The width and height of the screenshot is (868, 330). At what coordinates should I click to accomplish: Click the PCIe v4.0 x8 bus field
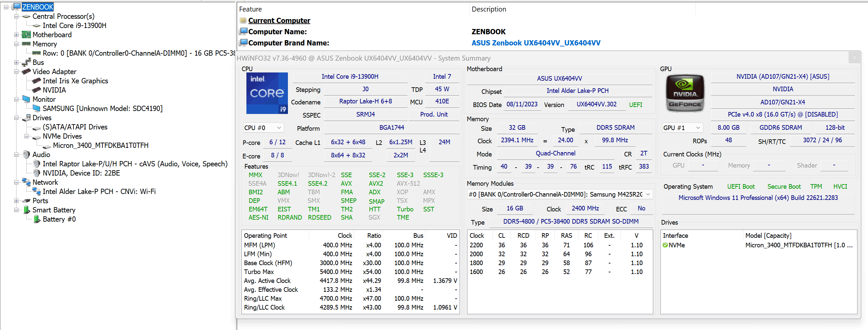pyautogui.click(x=782, y=115)
